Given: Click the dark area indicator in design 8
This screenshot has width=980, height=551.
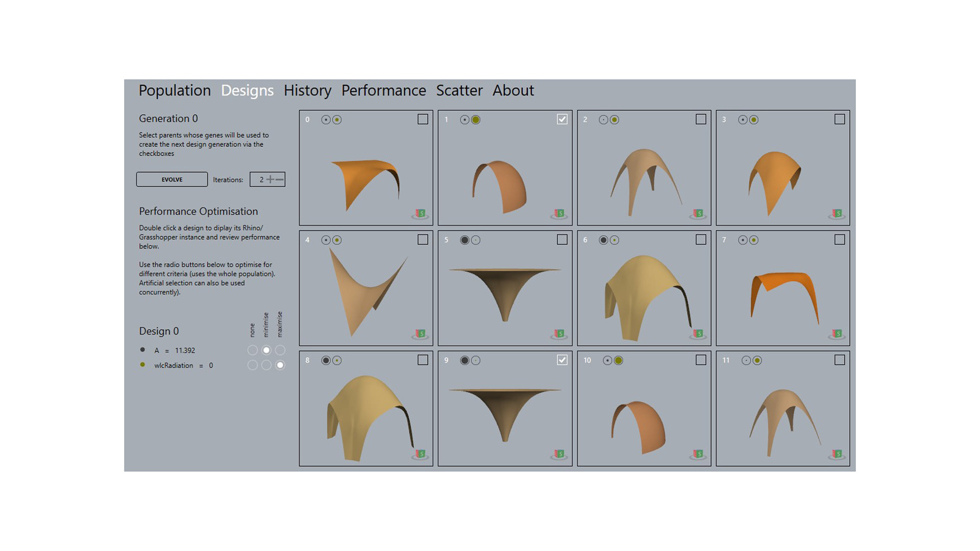Looking at the screenshot, I should [x=326, y=361].
